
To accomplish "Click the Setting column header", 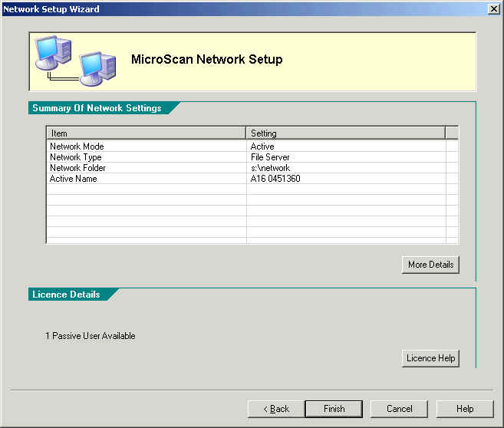I will click(x=345, y=133).
